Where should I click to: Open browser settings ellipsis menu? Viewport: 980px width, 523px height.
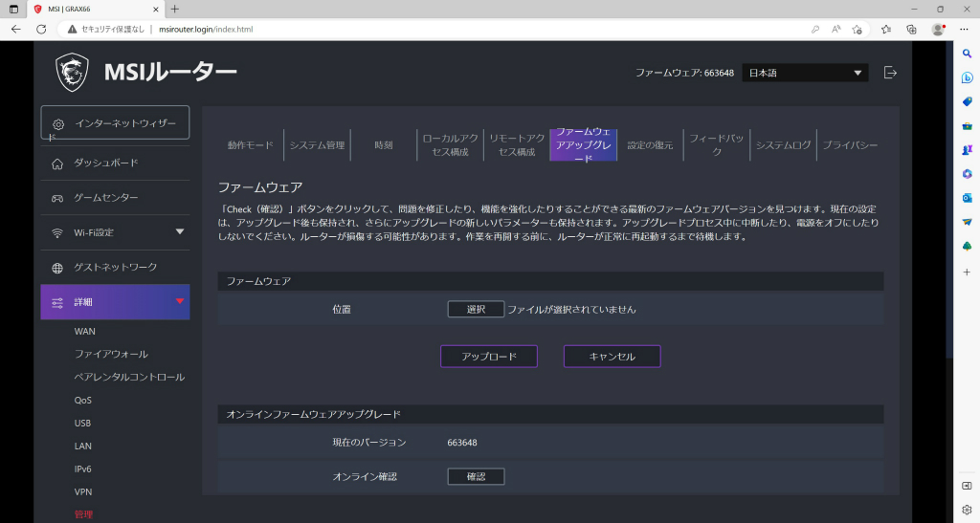(x=964, y=30)
